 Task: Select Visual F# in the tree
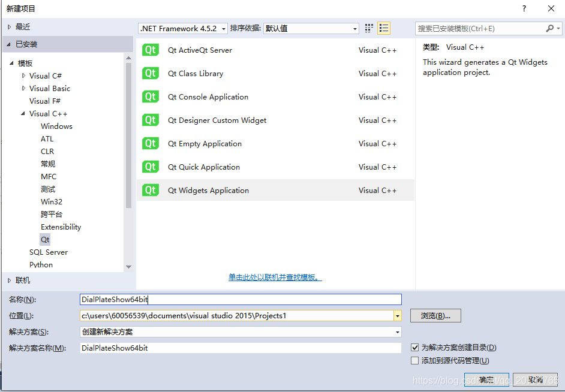point(45,101)
